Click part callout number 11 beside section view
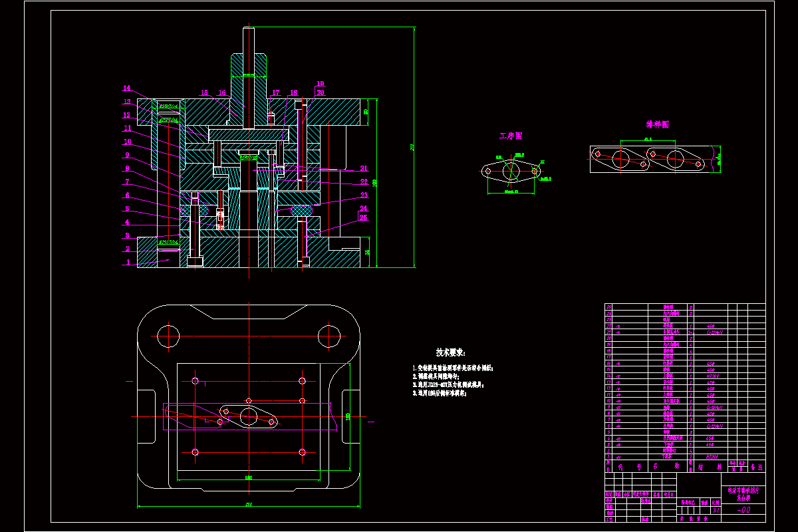This screenshot has width=798, height=532. (126, 128)
